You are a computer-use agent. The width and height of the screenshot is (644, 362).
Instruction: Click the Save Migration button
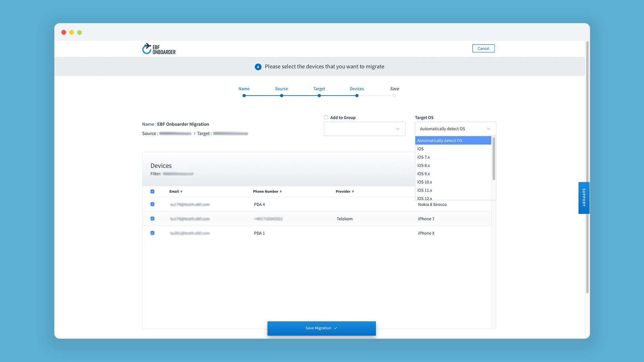pyautogui.click(x=321, y=328)
